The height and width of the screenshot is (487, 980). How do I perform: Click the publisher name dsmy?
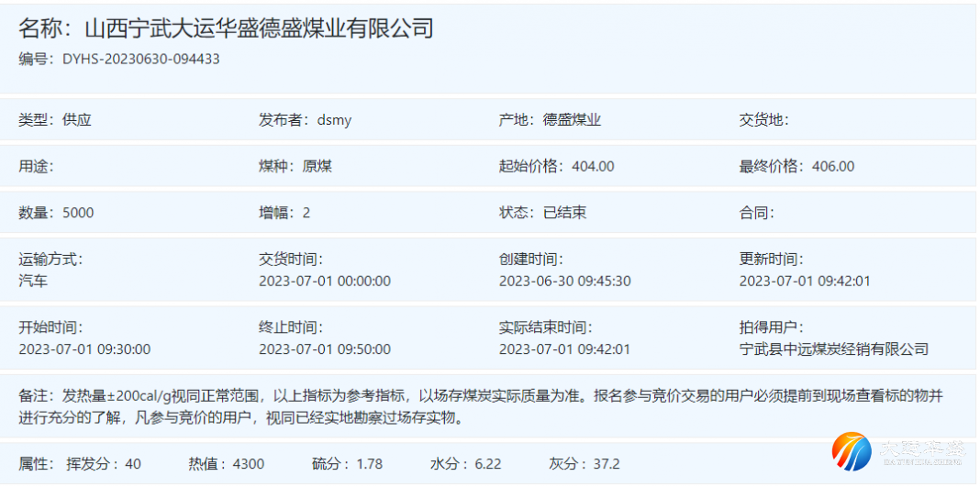[x=334, y=119]
